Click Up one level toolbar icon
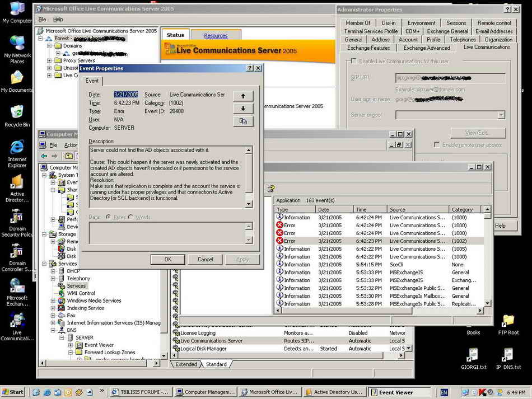The image size is (532, 399). (69, 156)
